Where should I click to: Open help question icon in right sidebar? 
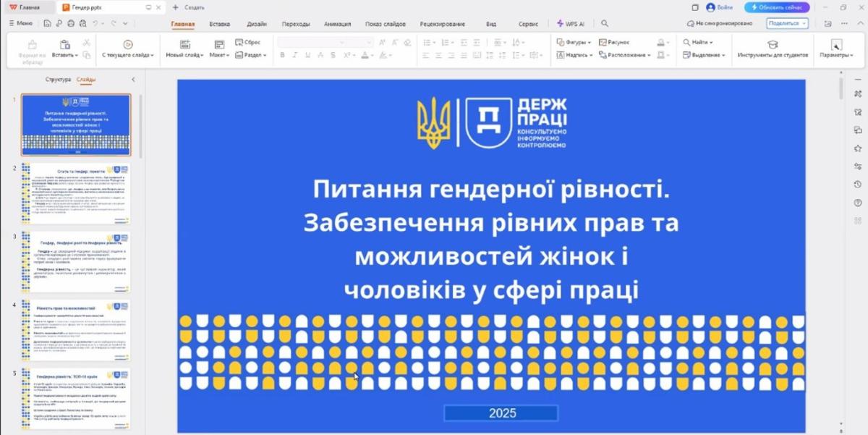tap(857, 203)
